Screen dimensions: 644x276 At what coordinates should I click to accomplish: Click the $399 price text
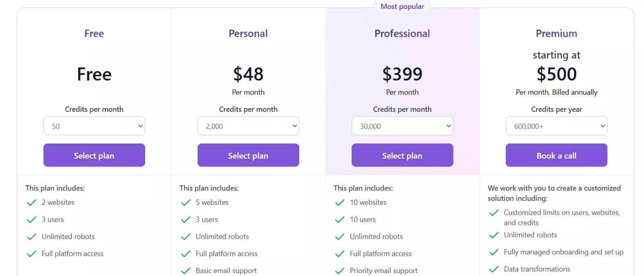(402, 74)
